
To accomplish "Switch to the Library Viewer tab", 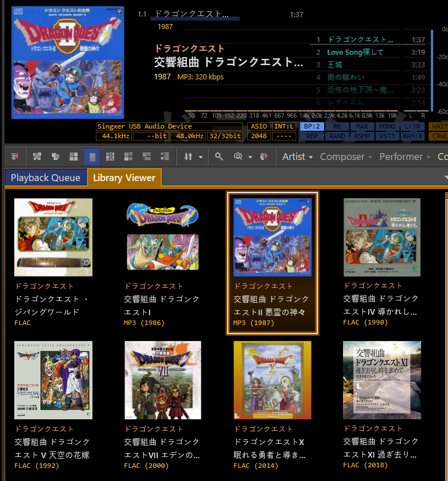I will coord(124,178).
